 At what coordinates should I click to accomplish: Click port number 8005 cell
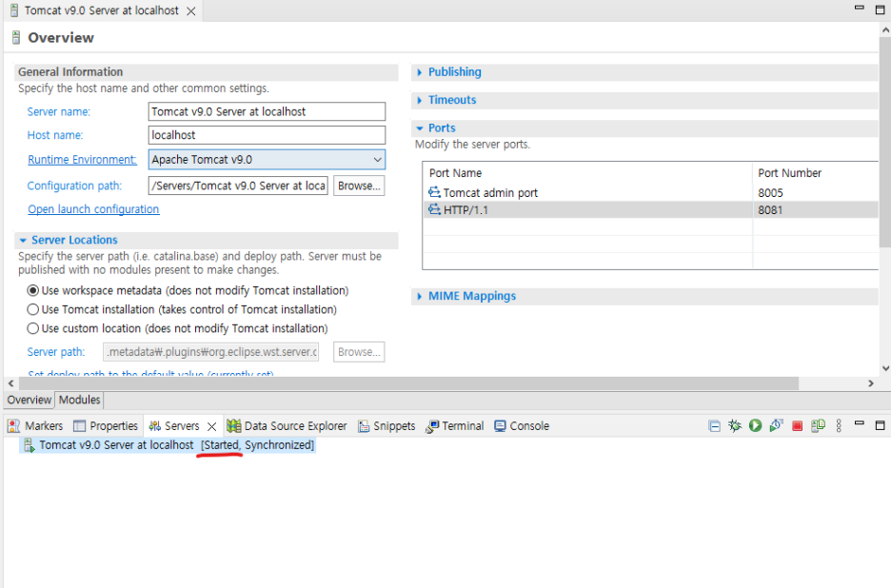[x=770, y=192]
